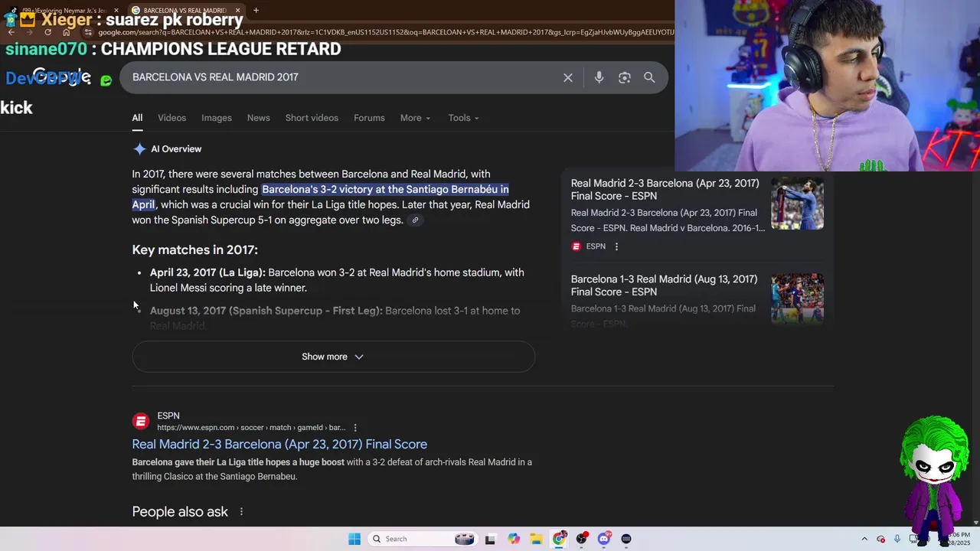
Task: Submit search with the magnifier icon
Action: pyautogui.click(x=649, y=77)
